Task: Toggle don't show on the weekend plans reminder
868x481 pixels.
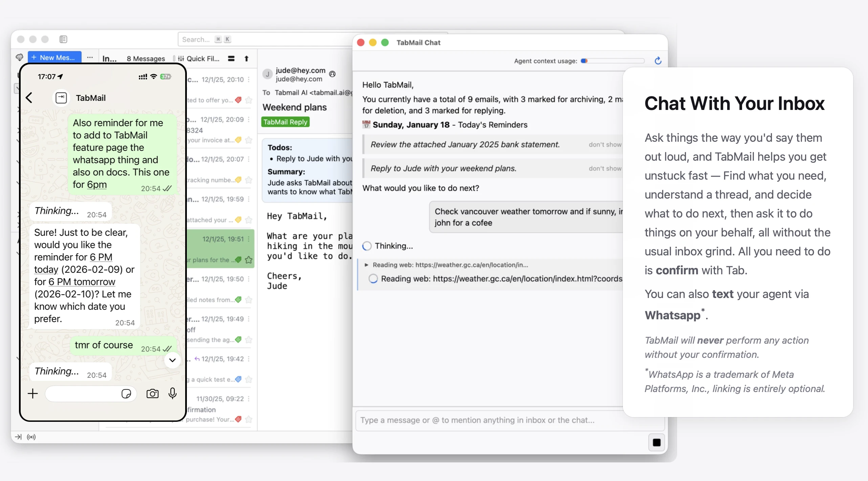Action: 605,168
